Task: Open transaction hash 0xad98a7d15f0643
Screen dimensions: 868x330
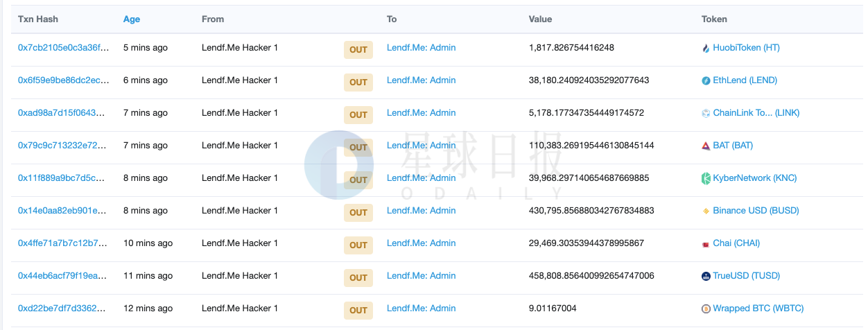Action: (64, 113)
